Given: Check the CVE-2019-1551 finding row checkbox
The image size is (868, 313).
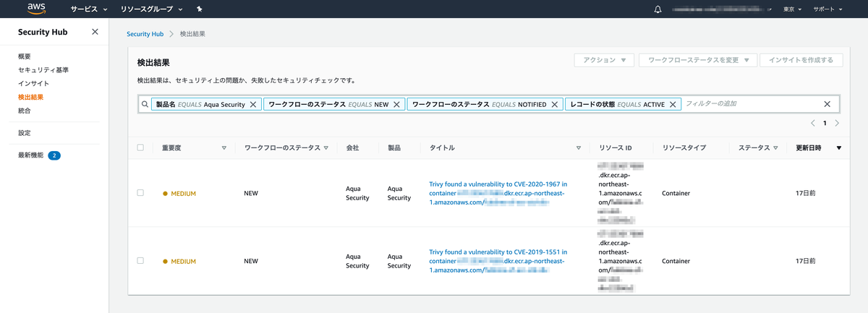Looking at the screenshot, I should tap(140, 261).
